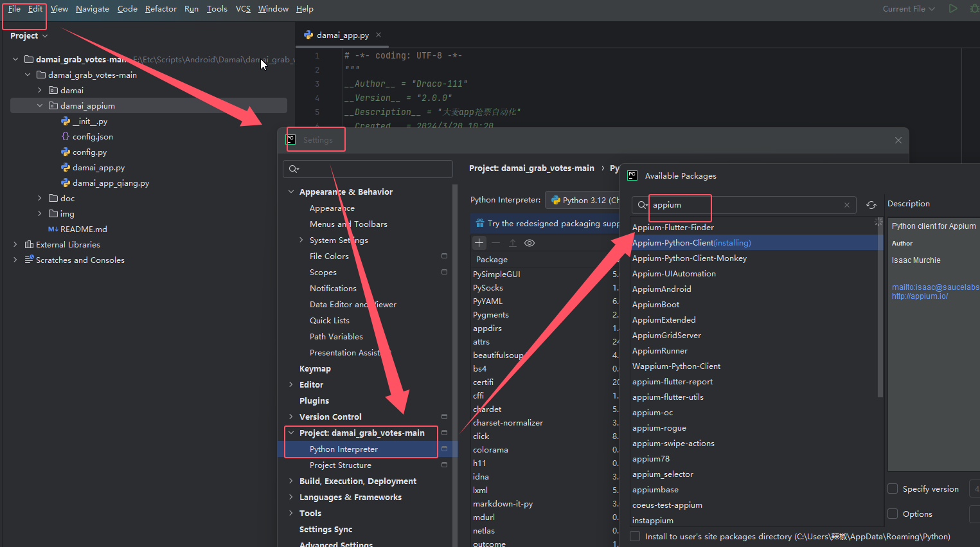The image size is (980, 547).
Task: Enable the Specify version checkbox
Action: click(x=893, y=489)
